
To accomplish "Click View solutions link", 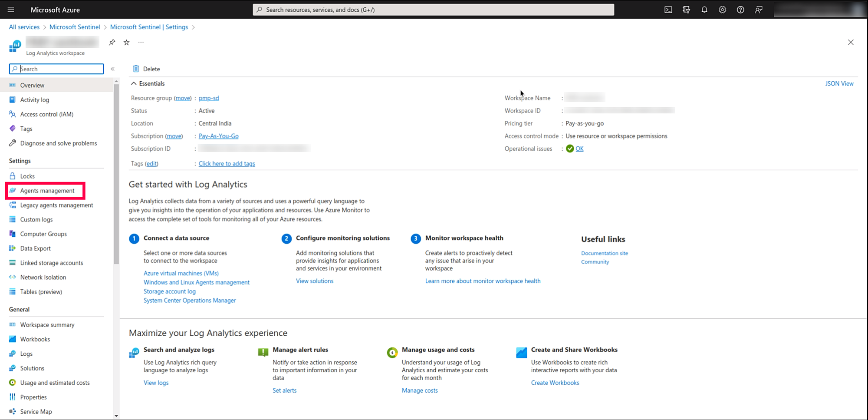I will pyautogui.click(x=315, y=281).
